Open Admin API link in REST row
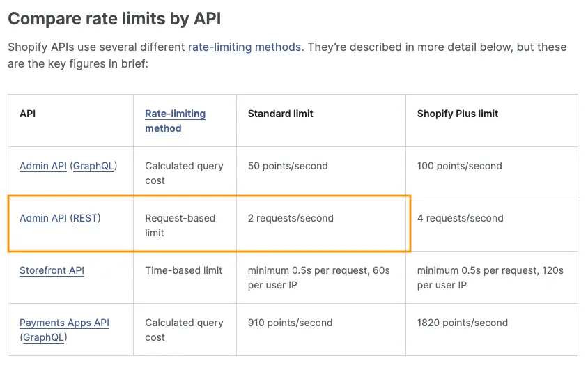This screenshot has height=370, width=588. tap(43, 218)
